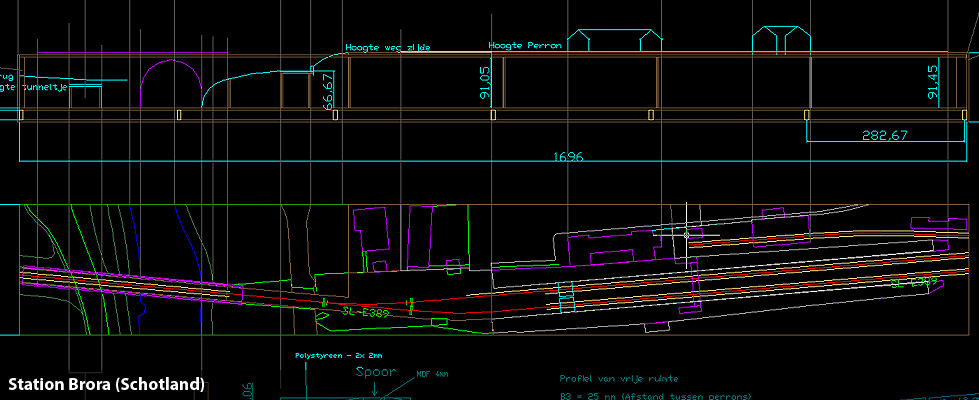Select the 'Hoogte Perron' label

(x=525, y=46)
